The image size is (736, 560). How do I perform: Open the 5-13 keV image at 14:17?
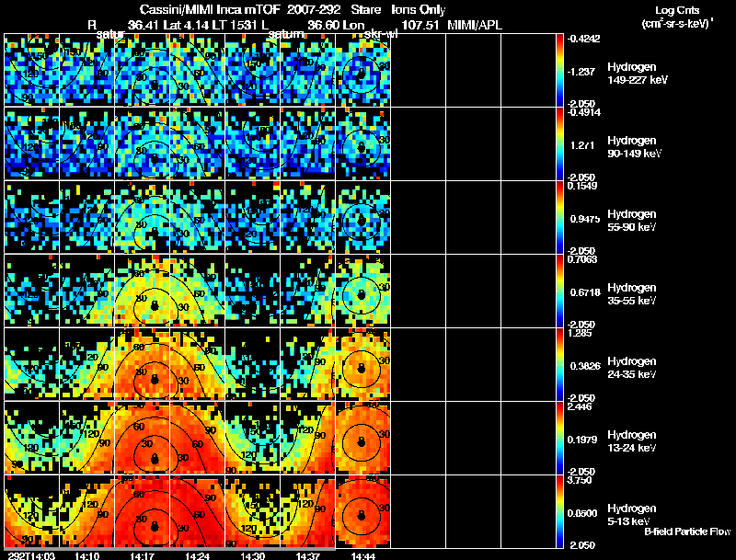[143, 511]
